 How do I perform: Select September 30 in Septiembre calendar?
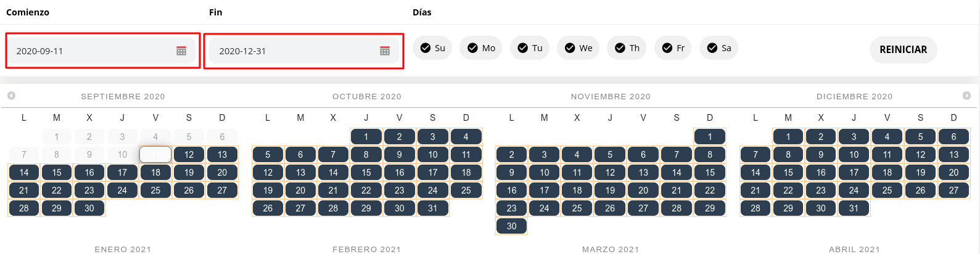[x=89, y=208]
